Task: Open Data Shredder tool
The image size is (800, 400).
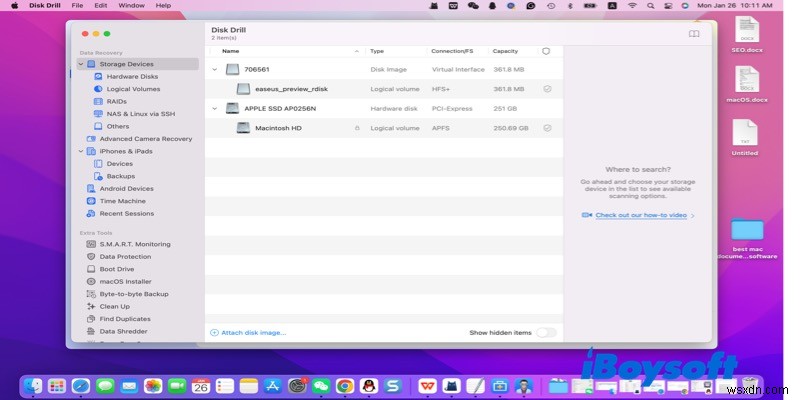Action: coord(123,332)
